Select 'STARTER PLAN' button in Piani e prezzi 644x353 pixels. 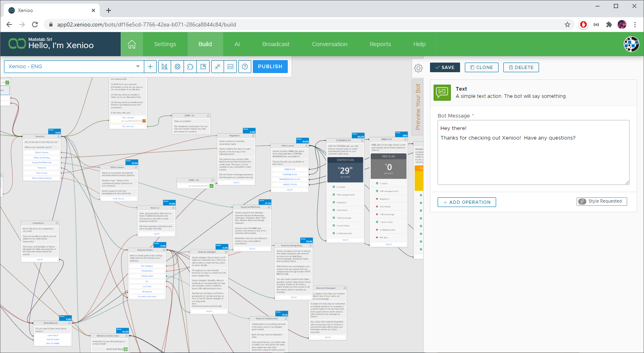pos(290,174)
